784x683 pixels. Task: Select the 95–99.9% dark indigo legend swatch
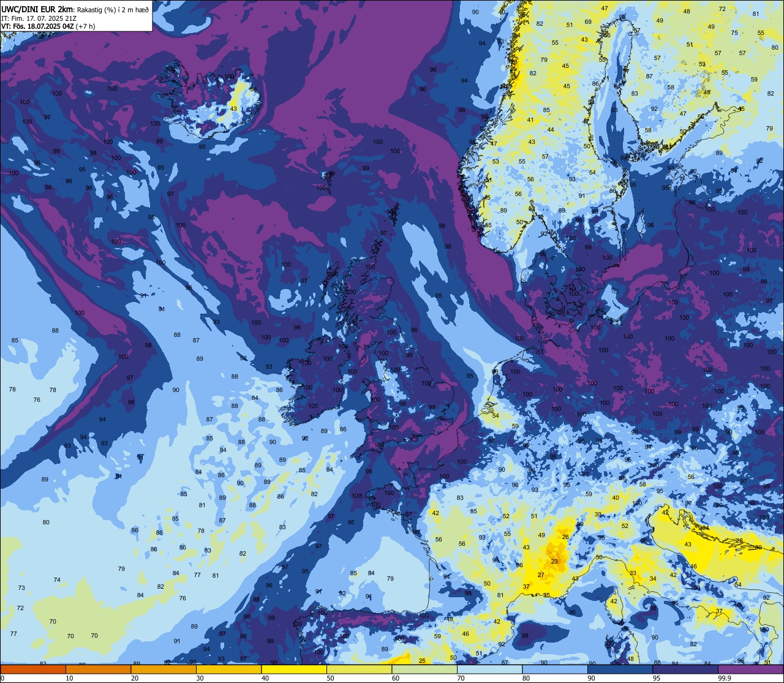pos(685,669)
